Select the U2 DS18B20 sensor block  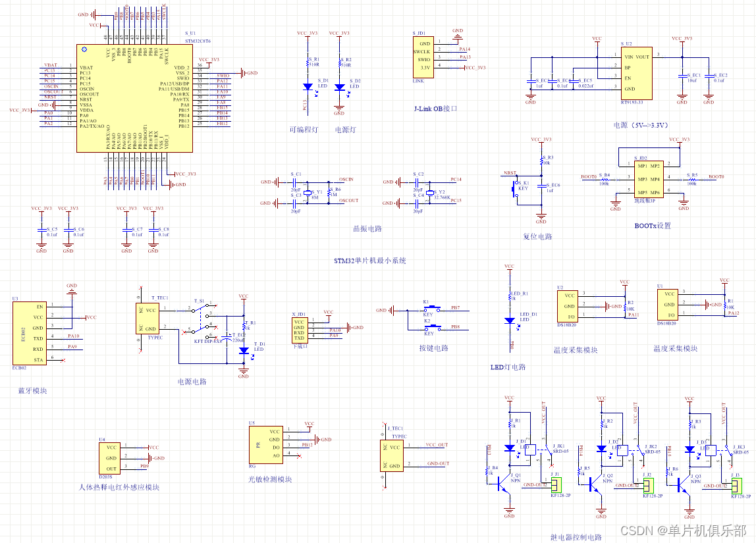click(568, 306)
